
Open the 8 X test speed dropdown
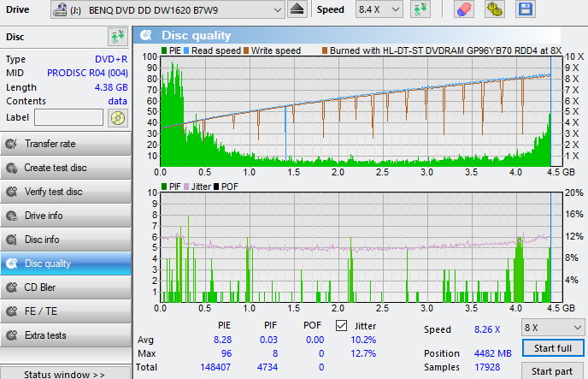551,327
